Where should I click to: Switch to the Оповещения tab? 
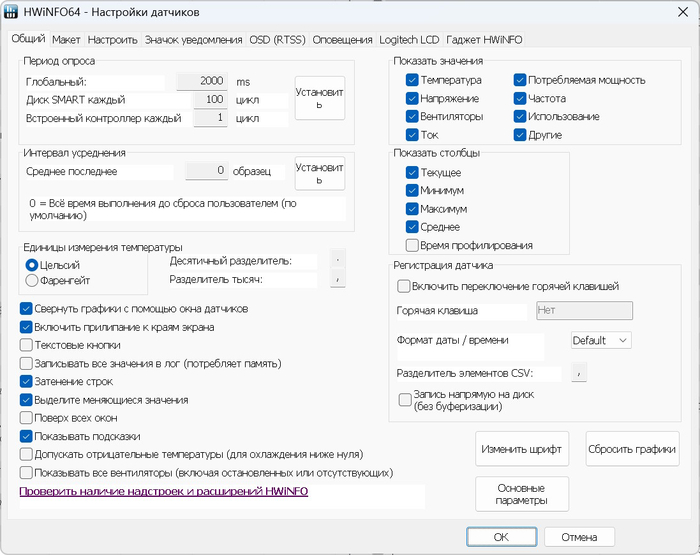tap(343, 40)
